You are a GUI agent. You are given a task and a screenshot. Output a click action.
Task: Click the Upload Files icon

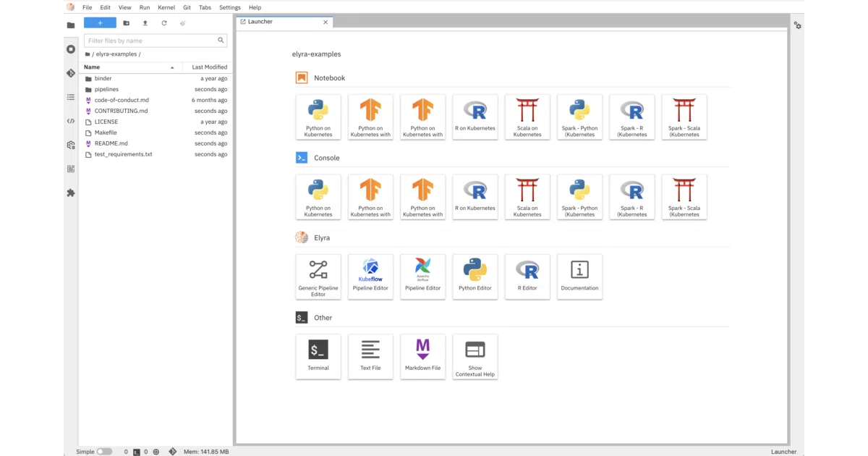[x=145, y=23]
